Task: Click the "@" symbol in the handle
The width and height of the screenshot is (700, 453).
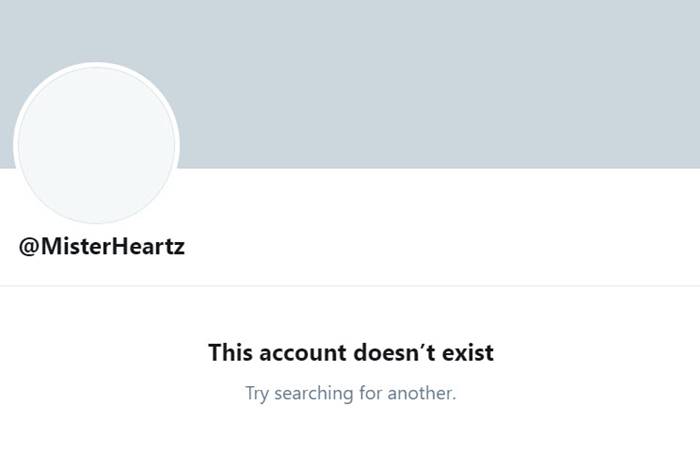Action: click(28, 247)
